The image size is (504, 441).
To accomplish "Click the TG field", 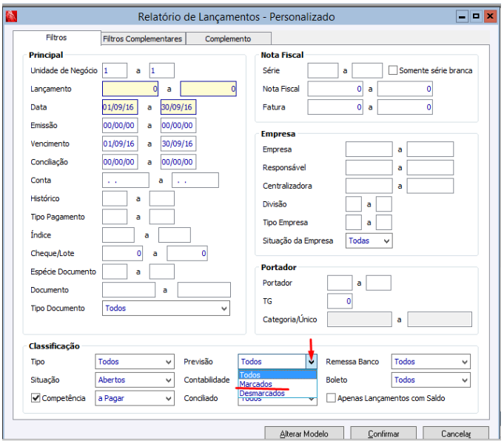I will click(340, 301).
